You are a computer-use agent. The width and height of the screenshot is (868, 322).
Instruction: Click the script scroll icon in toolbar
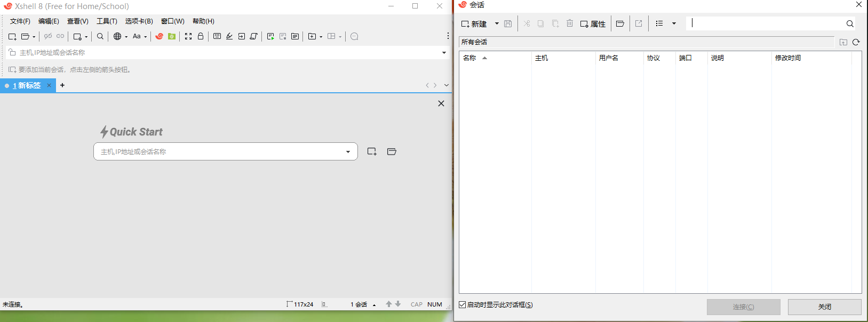point(254,36)
